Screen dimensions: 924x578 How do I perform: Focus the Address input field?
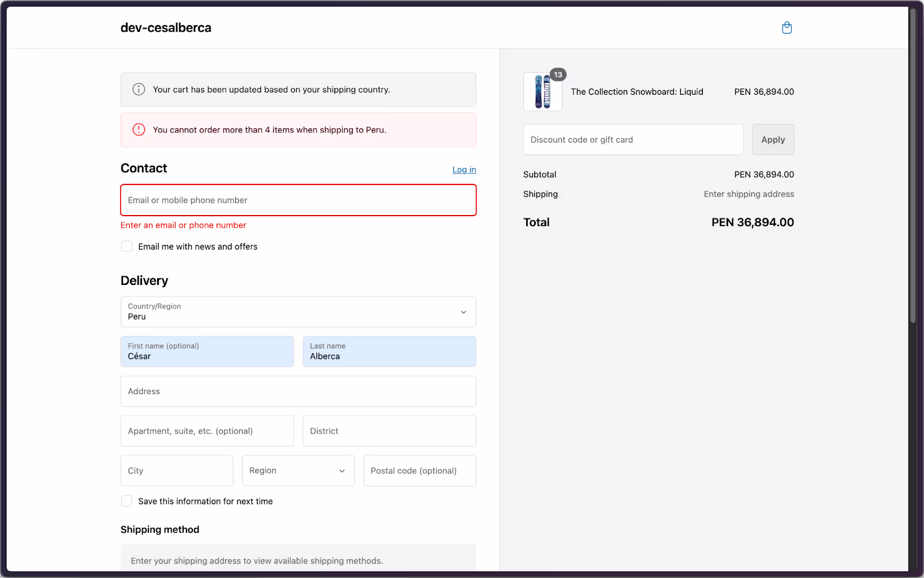pyautogui.click(x=298, y=391)
